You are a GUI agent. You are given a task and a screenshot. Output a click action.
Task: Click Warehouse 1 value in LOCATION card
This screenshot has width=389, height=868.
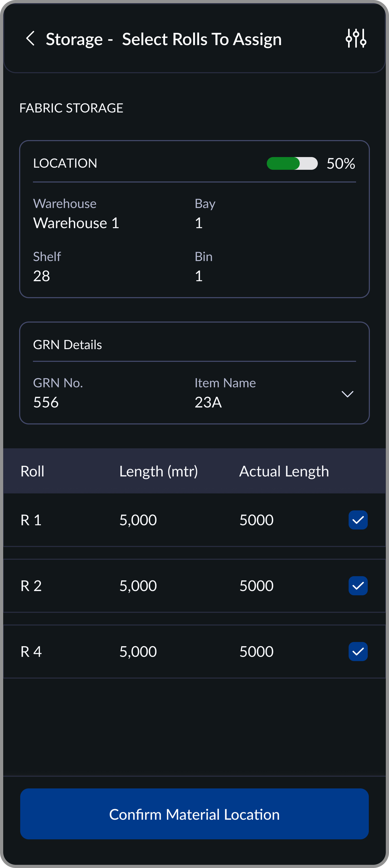pos(75,223)
